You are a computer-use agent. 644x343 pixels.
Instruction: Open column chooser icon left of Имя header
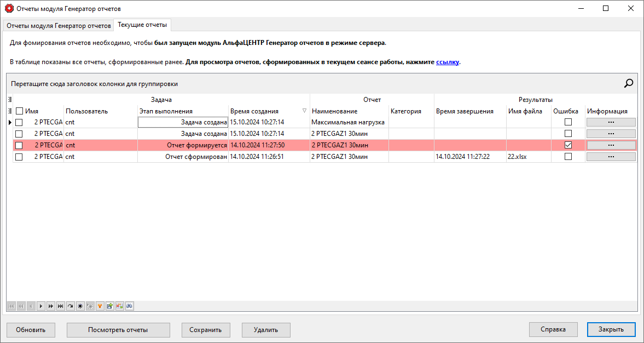(x=10, y=111)
